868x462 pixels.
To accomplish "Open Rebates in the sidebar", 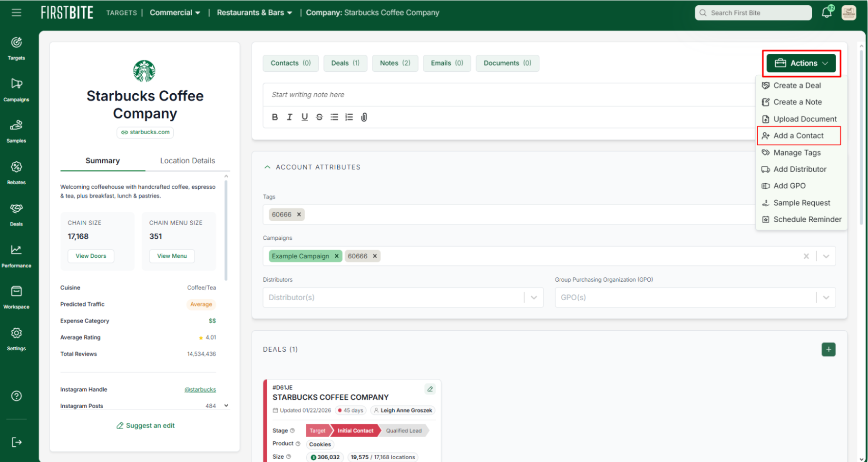I will coord(17,173).
